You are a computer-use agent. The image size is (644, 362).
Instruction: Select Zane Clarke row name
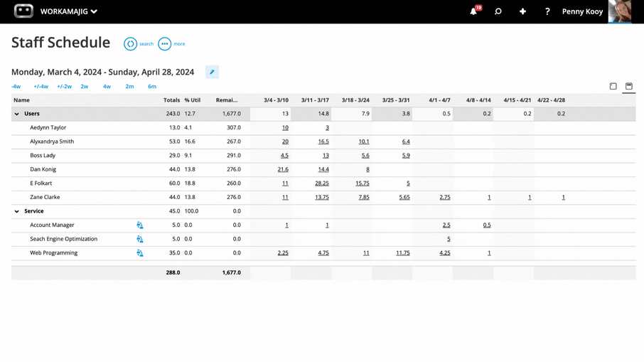point(45,197)
